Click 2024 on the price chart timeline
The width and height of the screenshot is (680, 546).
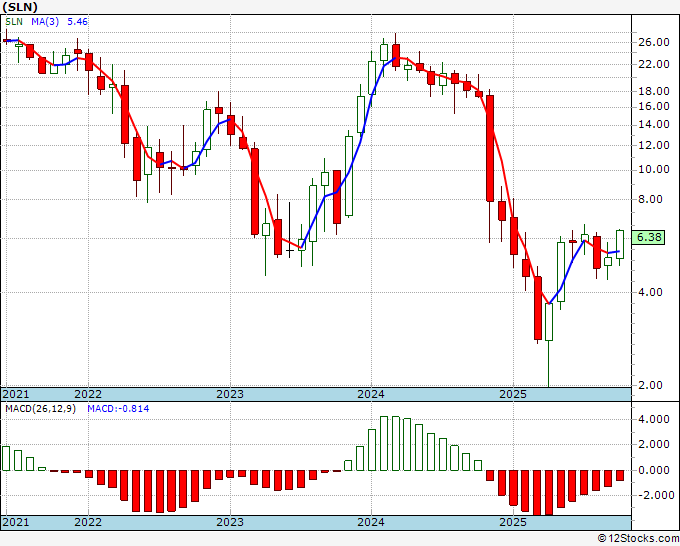click(371, 394)
